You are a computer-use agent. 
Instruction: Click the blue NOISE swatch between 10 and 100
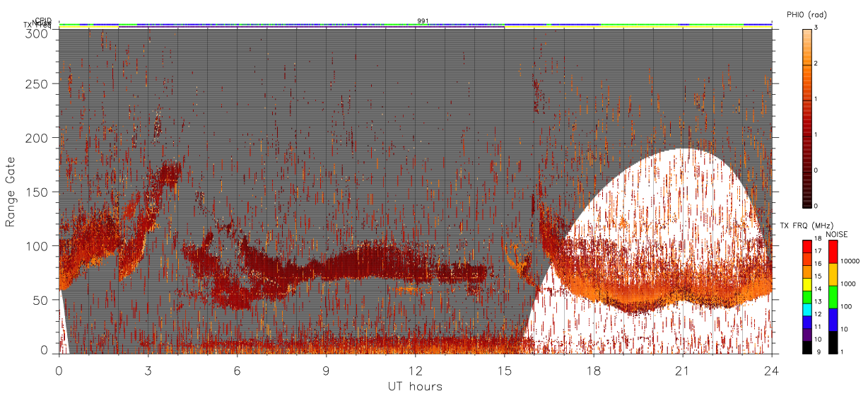834,320
